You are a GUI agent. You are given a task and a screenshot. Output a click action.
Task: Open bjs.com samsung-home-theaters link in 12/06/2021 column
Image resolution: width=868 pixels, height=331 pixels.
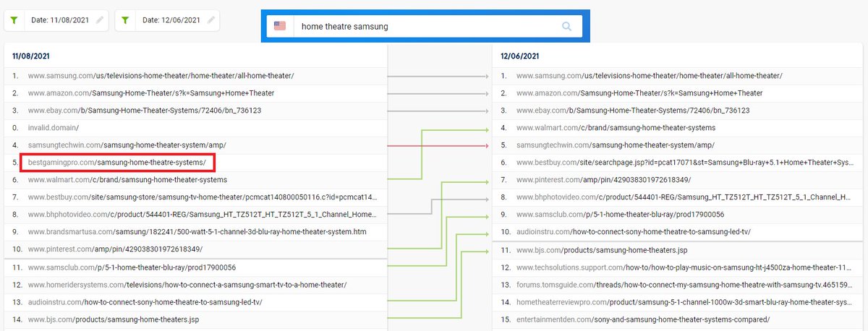[602, 249]
